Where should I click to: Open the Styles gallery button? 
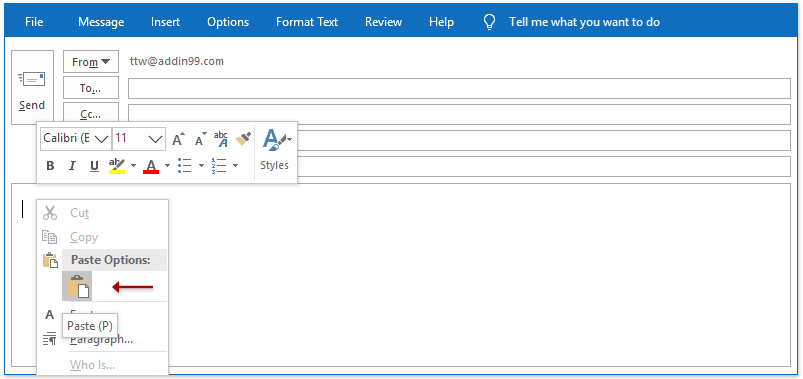(x=276, y=150)
